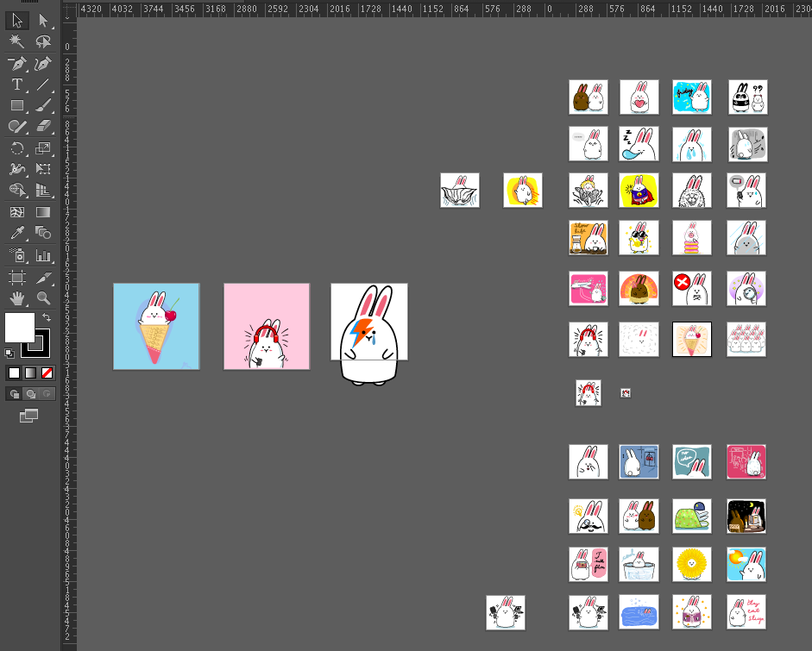Select the yellow superhero cape bunny artboard
The height and width of the screenshot is (651, 812).
639,191
